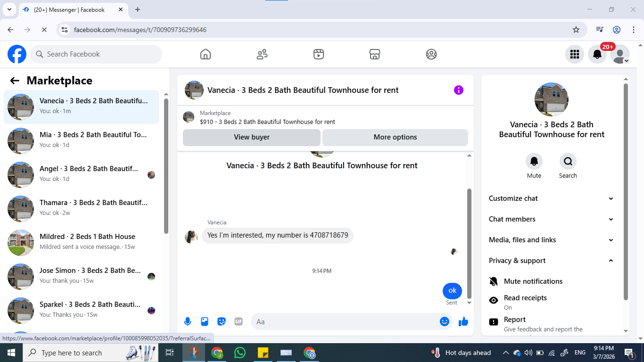Open the GIF picker icon

point(239,321)
